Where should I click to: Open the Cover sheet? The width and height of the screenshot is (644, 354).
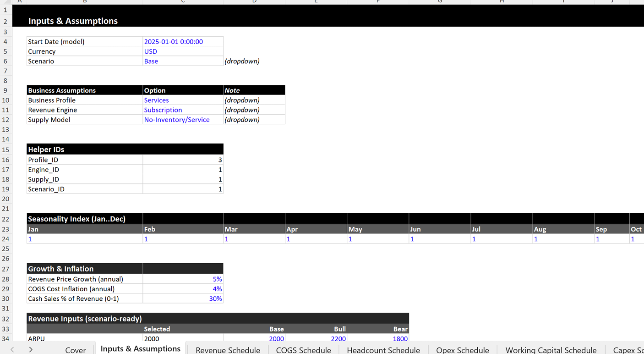click(75, 349)
